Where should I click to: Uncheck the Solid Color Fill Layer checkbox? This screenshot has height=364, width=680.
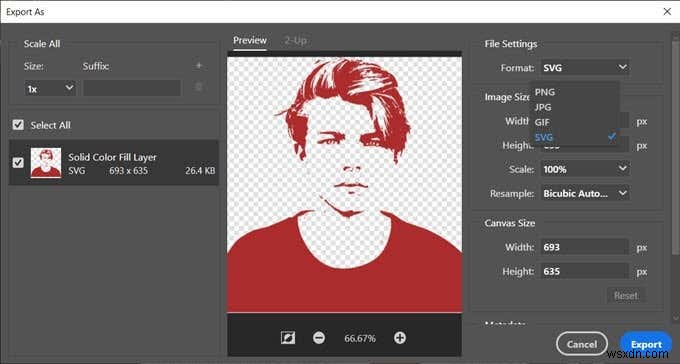coord(18,163)
